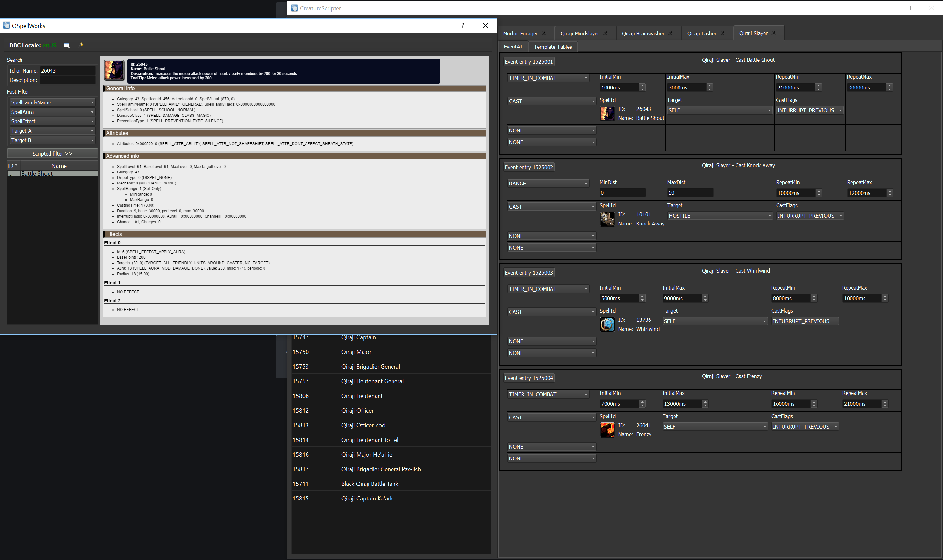Click the Knock Away spell icon

pos(607,219)
